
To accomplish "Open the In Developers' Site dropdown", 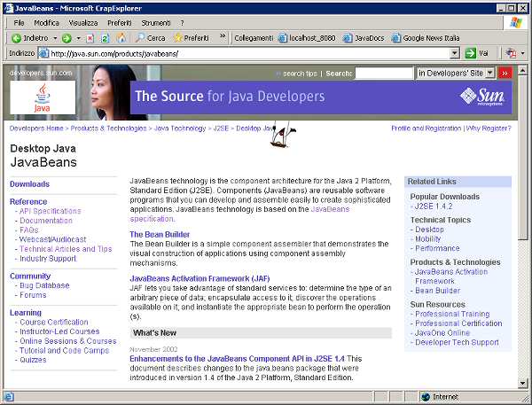I will point(456,73).
